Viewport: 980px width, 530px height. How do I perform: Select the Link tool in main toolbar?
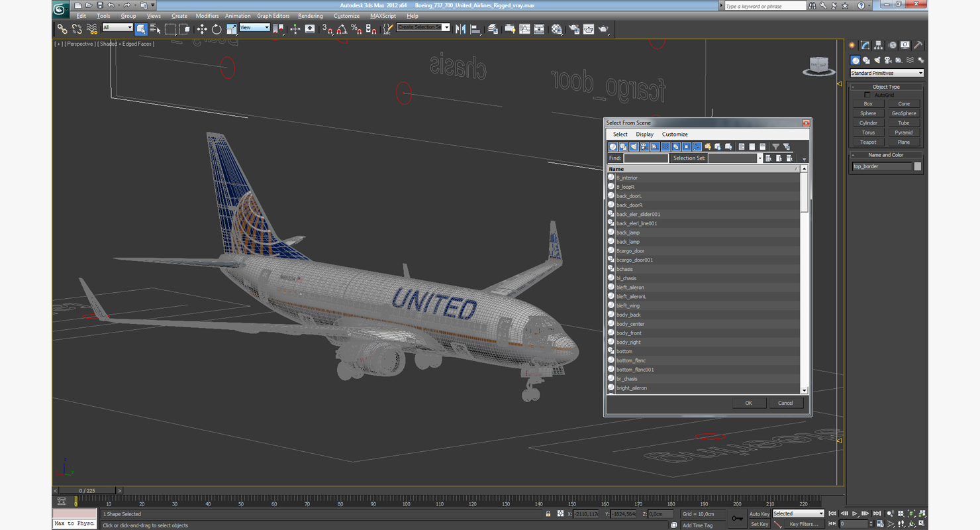pos(62,28)
